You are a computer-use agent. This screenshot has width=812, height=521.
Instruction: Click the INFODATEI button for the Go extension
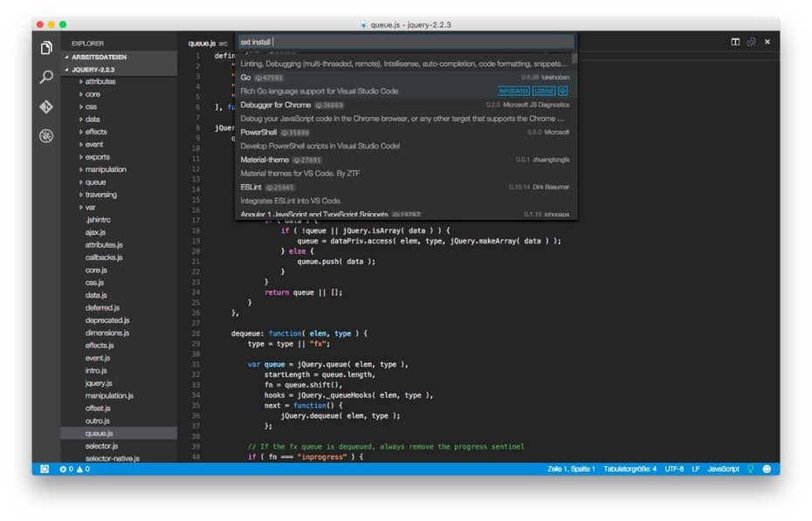pyautogui.click(x=513, y=91)
